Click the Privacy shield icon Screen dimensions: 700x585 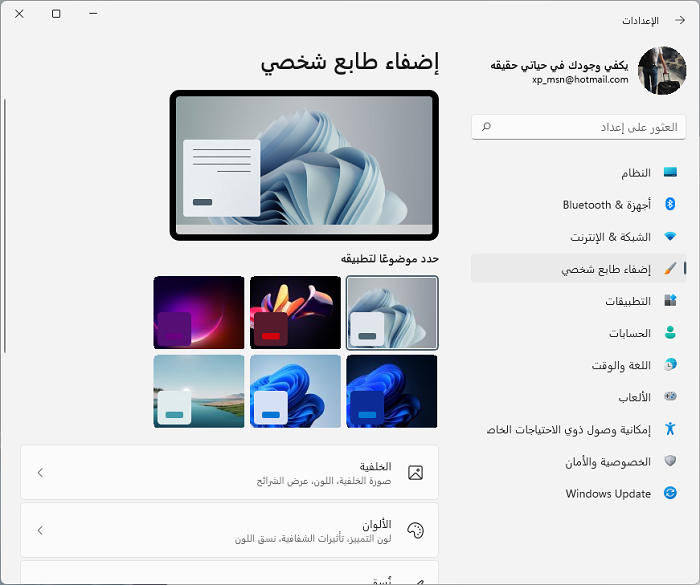coord(670,460)
